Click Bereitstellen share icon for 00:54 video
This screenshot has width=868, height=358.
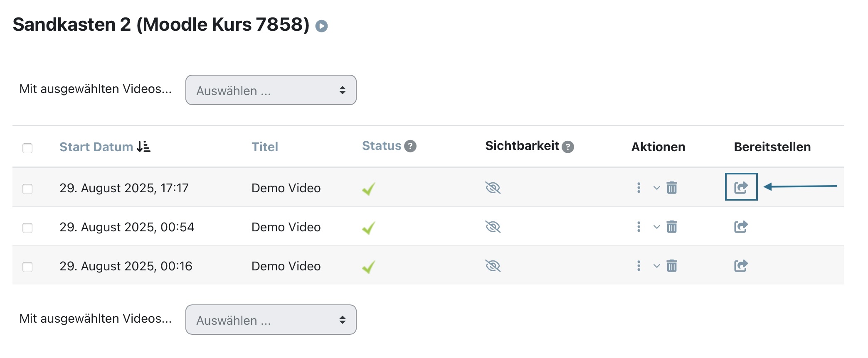(741, 226)
